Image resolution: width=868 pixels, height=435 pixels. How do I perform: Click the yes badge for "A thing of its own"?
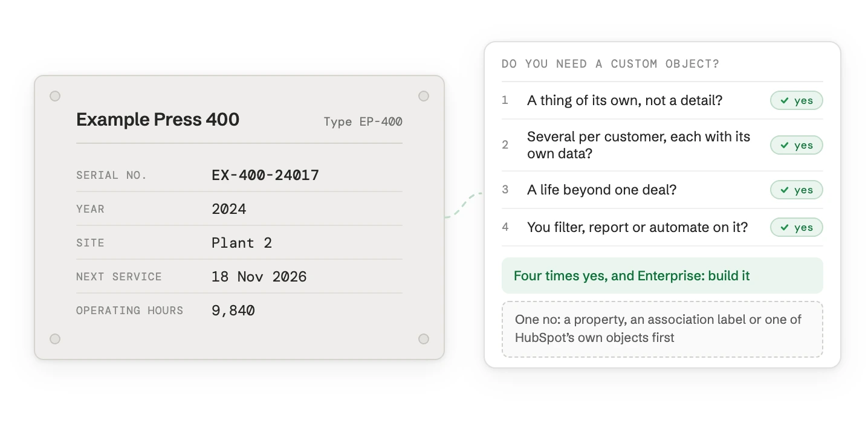click(797, 100)
